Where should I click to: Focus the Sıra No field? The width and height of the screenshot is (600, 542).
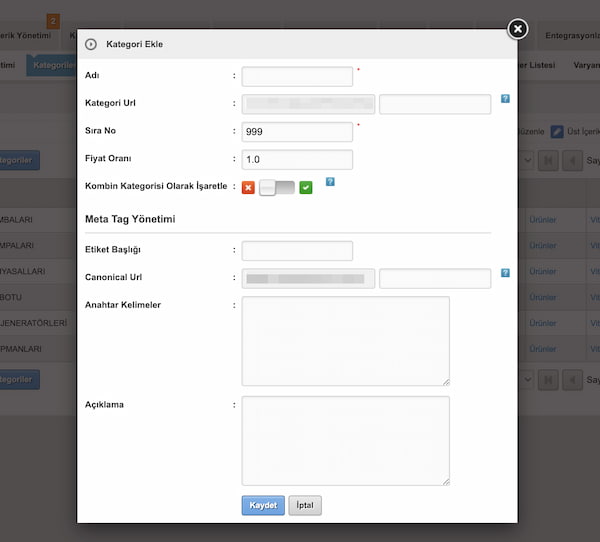[x=297, y=132]
